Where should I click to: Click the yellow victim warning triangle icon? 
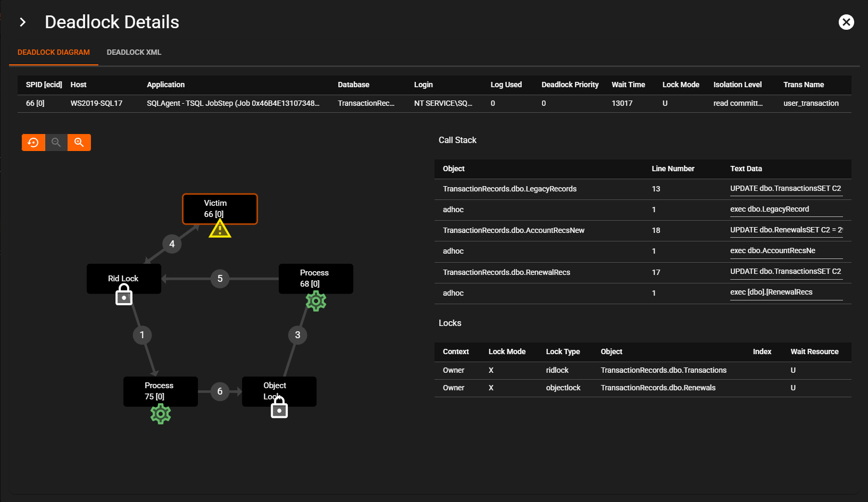[220, 229]
